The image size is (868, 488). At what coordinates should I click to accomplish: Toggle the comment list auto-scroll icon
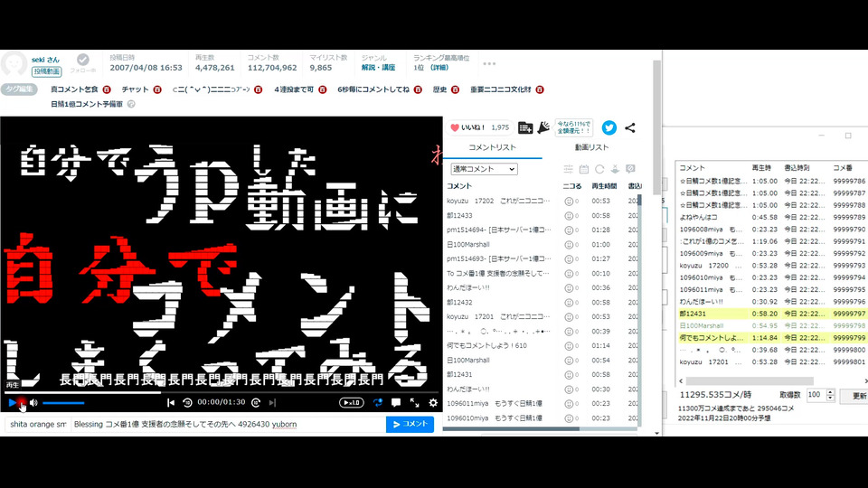coord(615,169)
